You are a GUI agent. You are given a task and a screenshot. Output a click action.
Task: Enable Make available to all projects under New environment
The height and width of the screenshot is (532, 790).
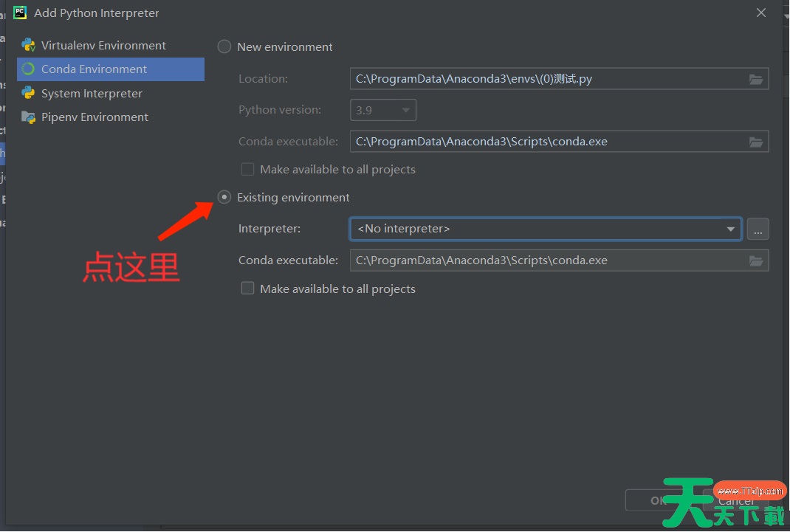pos(247,169)
